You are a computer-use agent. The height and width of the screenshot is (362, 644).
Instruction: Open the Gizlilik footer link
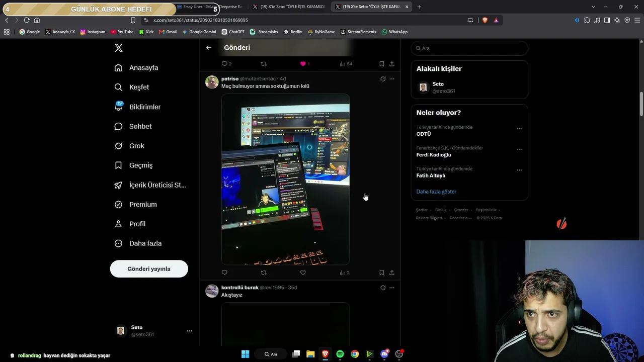(x=441, y=210)
